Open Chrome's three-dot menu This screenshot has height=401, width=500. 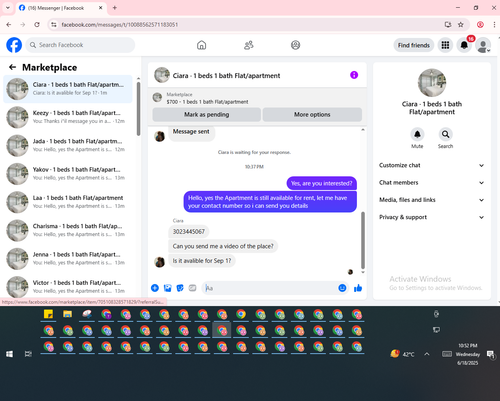(x=494, y=25)
